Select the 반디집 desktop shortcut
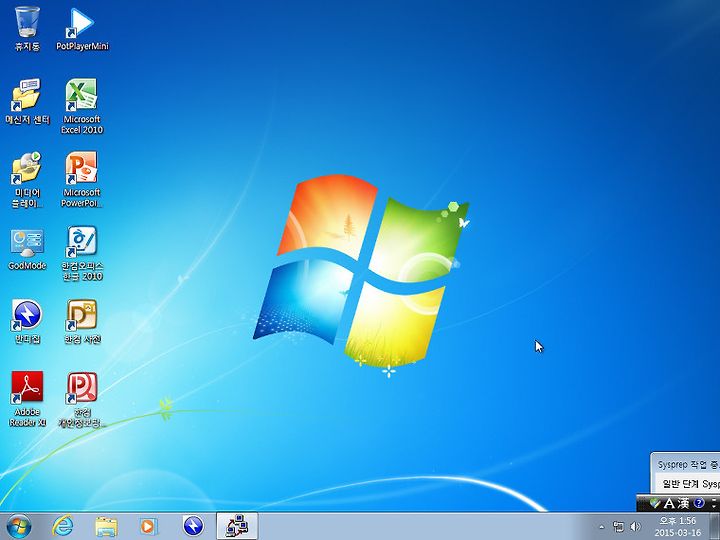The height and width of the screenshot is (540, 720). (27, 321)
